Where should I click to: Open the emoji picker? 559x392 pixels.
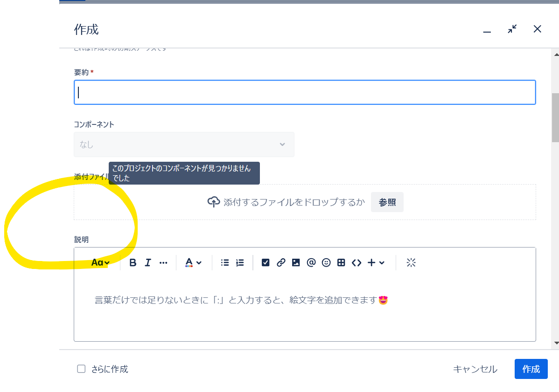(326, 263)
